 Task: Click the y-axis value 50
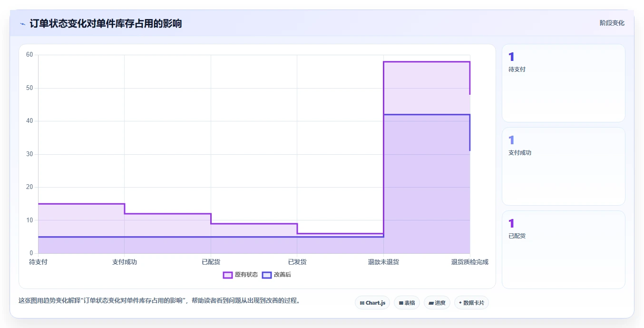(29, 88)
